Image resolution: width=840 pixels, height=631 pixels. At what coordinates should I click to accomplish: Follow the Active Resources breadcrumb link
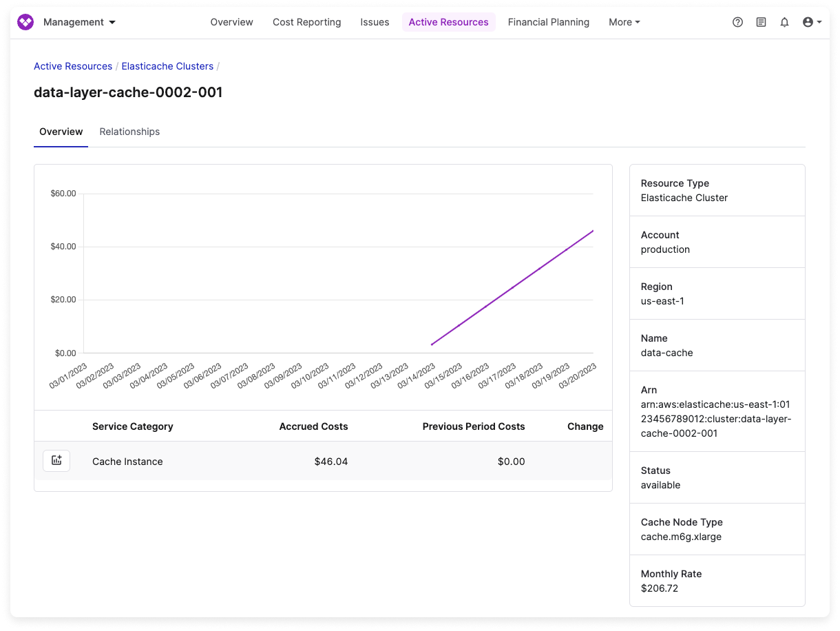click(x=73, y=66)
